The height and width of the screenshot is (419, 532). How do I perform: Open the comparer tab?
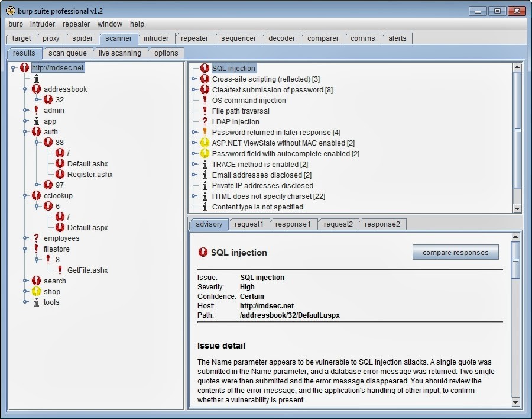click(x=323, y=38)
